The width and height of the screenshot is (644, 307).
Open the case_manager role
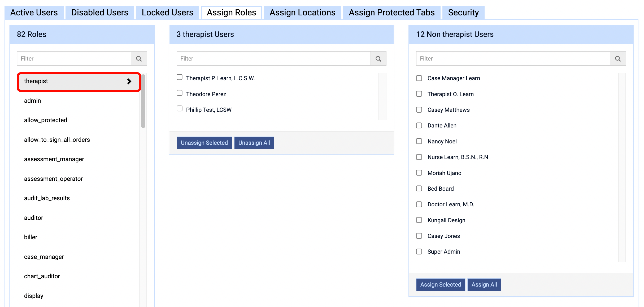pyautogui.click(x=44, y=257)
